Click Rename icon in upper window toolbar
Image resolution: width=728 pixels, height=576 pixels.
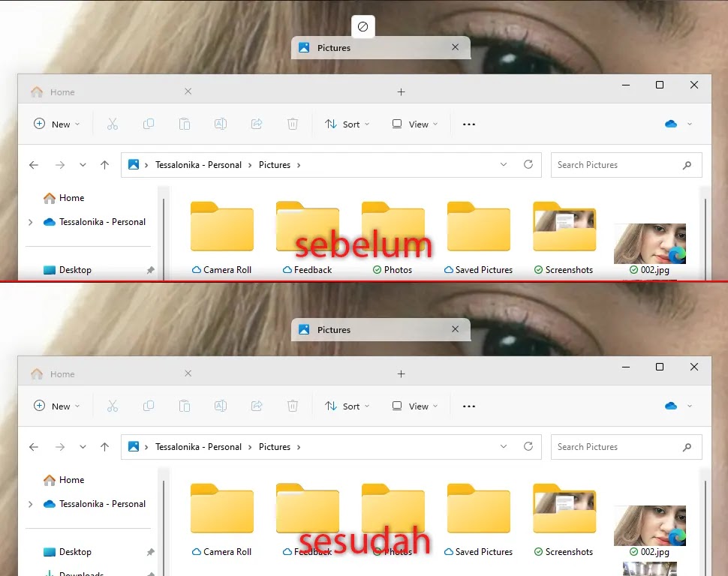[221, 124]
